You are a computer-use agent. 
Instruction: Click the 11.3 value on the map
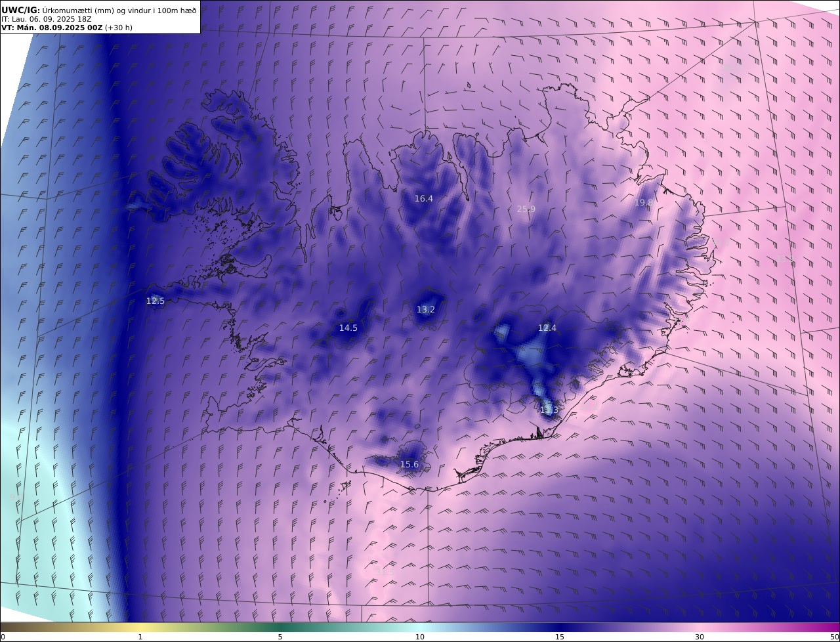[x=549, y=410]
